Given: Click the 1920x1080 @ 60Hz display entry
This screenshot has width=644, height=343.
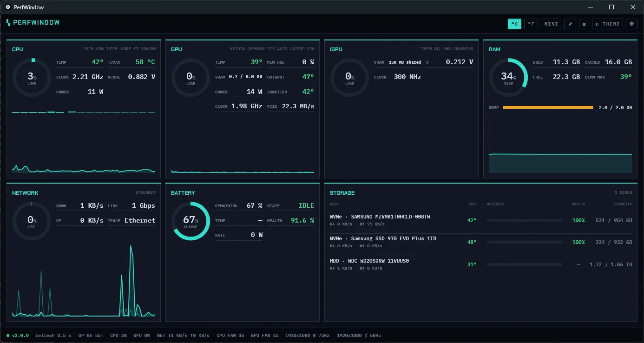Looking at the screenshot, I should click(x=359, y=336).
